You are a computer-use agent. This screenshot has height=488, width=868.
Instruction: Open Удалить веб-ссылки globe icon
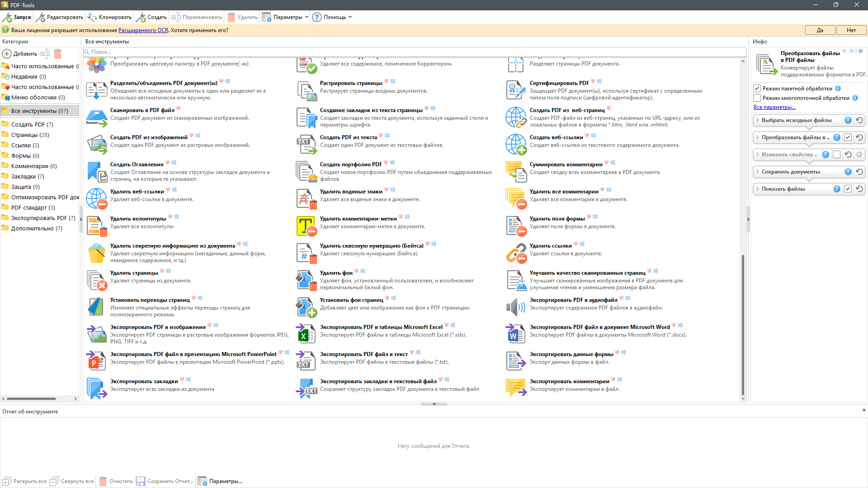[x=97, y=199]
